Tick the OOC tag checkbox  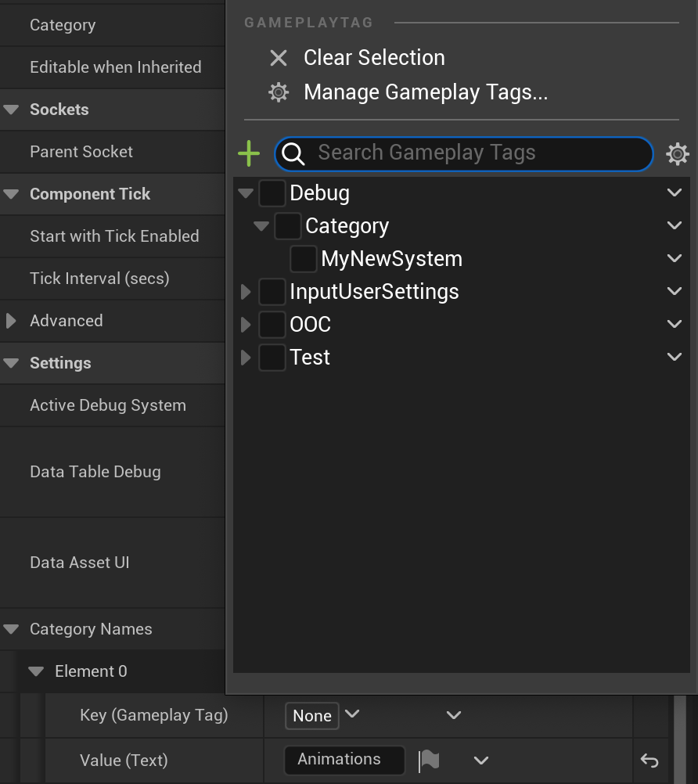pos(272,325)
